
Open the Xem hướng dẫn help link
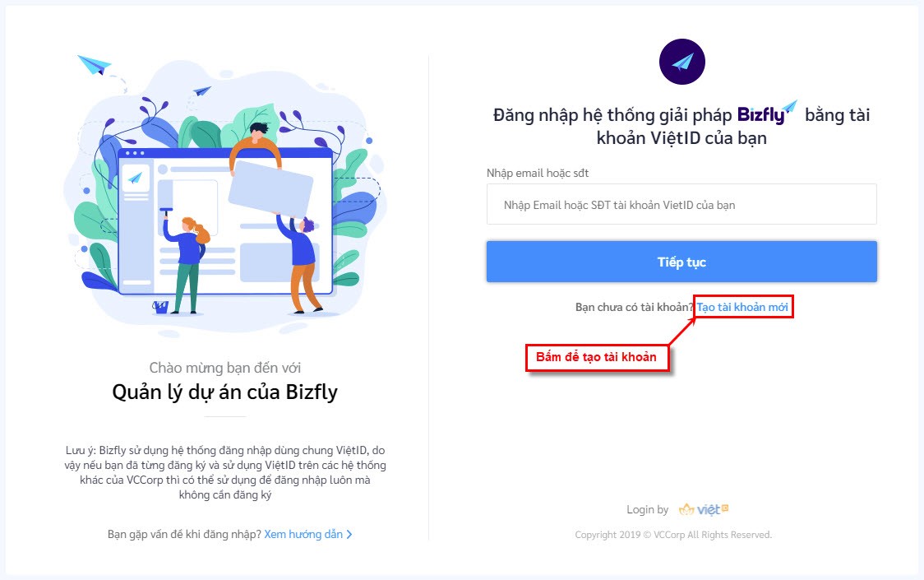click(x=303, y=534)
